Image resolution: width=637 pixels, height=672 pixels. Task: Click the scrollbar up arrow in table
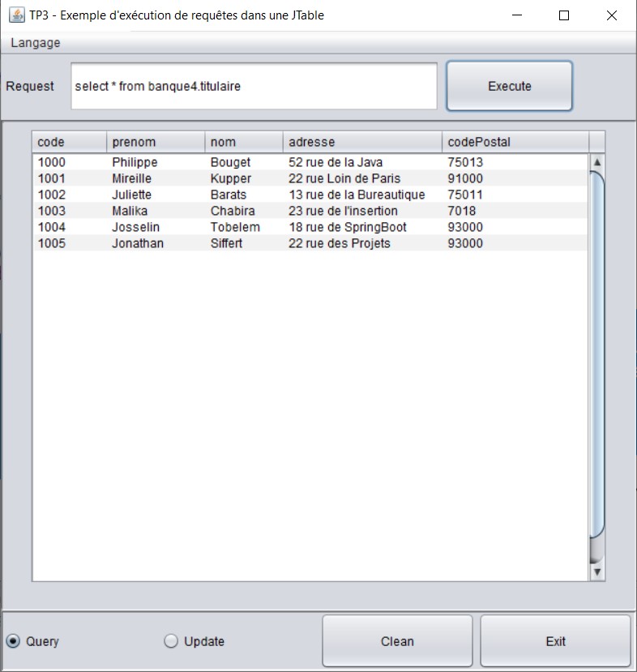[597, 162]
